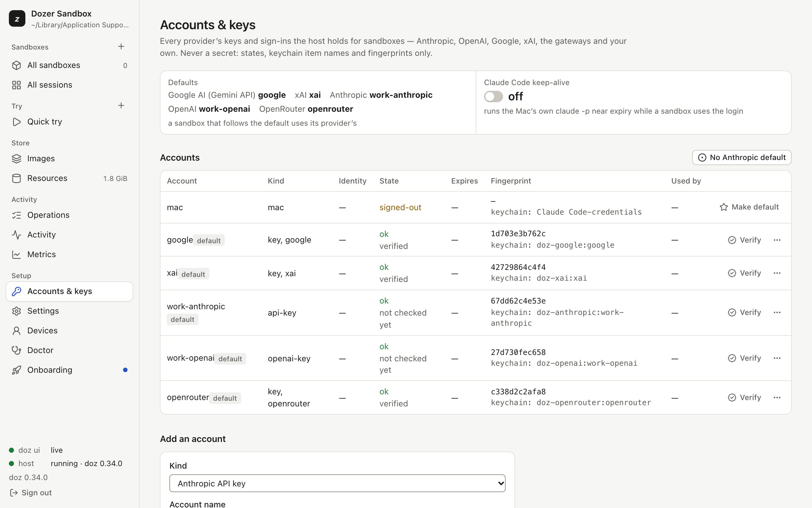
Task: Verify the work-openai account
Action: pos(744,358)
